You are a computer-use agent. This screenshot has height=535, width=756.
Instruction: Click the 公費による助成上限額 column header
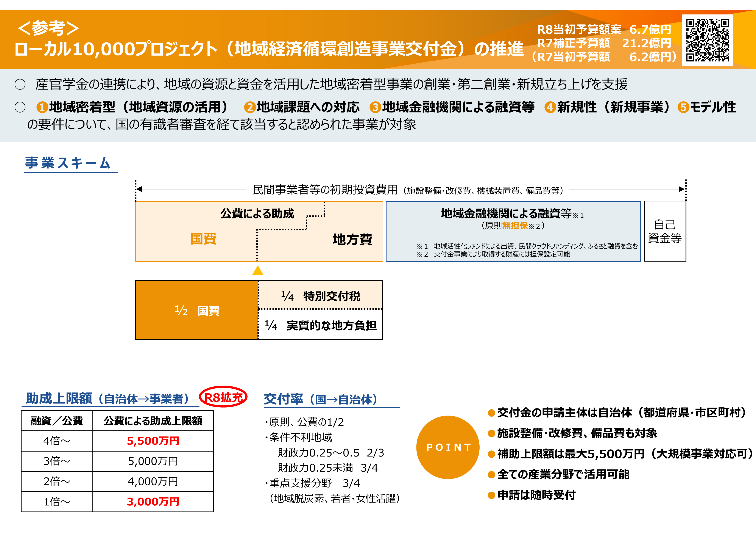[x=153, y=421]
